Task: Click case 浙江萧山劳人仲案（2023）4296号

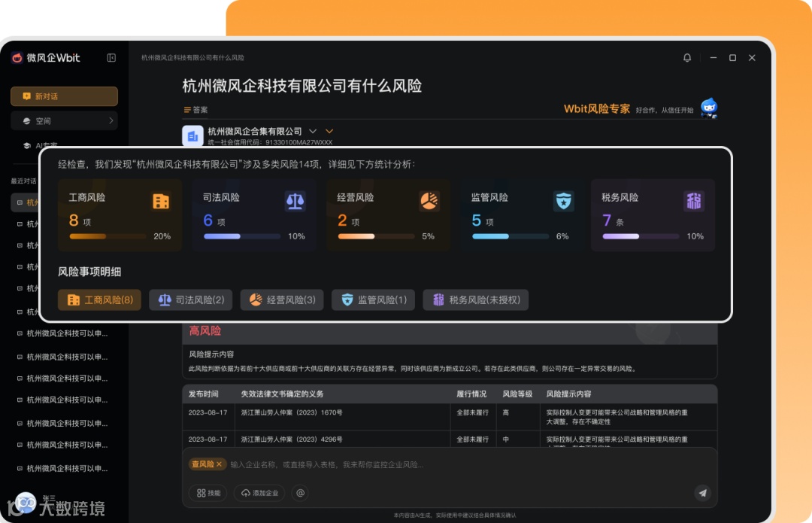Action: [292, 439]
